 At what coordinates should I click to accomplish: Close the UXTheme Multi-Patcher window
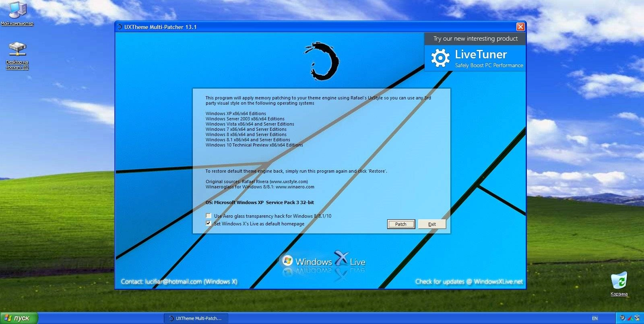click(x=520, y=27)
